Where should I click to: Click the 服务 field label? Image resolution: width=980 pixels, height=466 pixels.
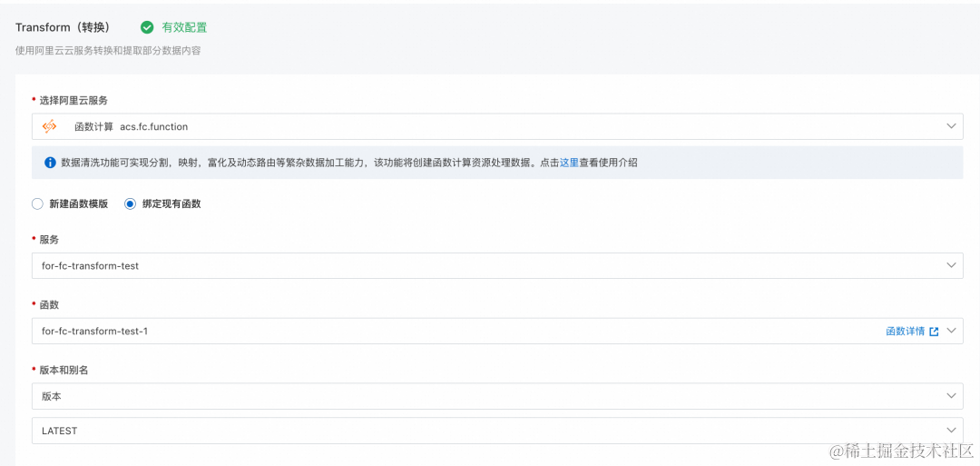[x=49, y=240]
